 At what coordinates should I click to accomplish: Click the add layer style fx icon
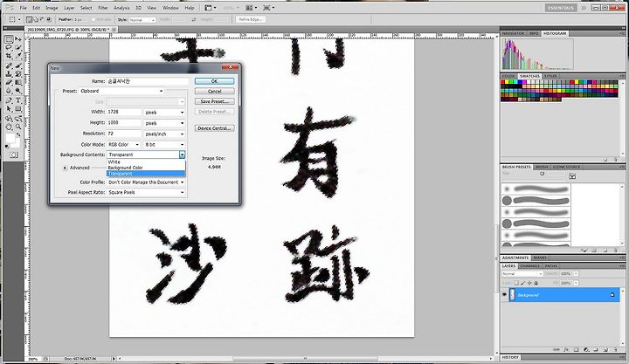(x=566, y=350)
